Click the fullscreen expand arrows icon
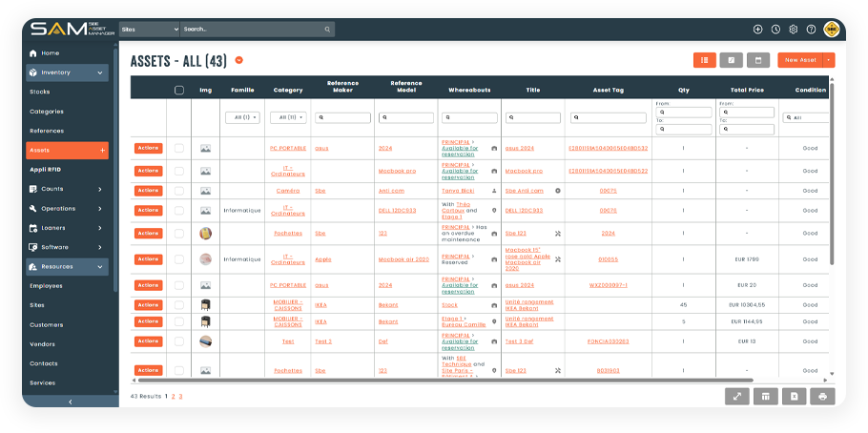868x433 pixels. point(736,396)
